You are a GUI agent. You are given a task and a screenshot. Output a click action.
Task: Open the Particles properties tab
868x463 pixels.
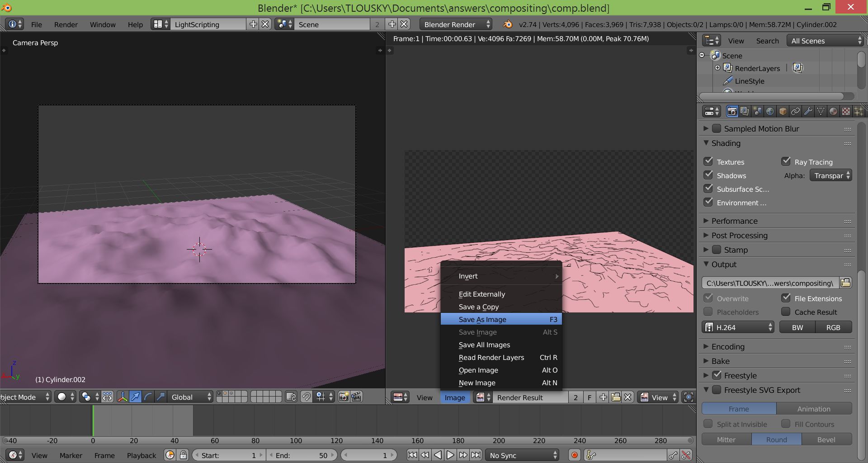point(859,111)
